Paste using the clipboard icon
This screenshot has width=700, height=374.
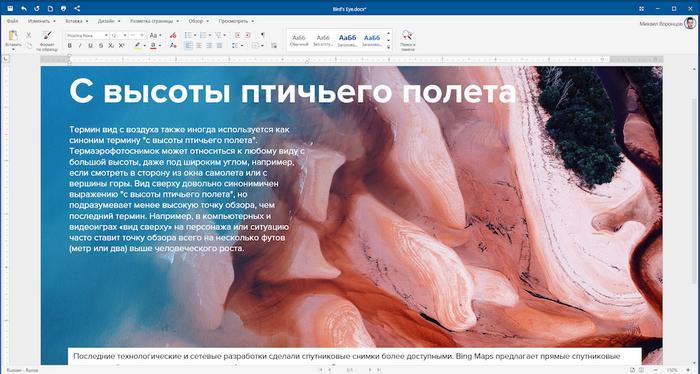[13, 36]
